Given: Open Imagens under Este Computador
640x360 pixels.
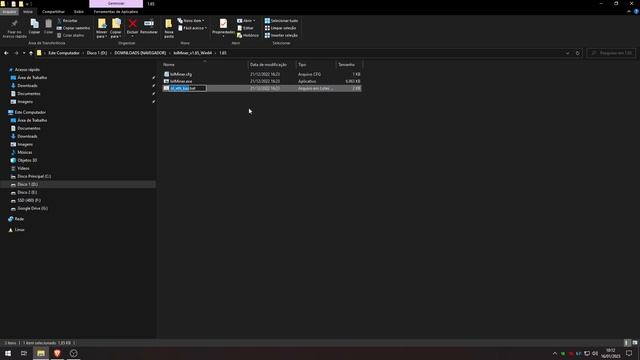Looking at the screenshot, I should (25, 144).
